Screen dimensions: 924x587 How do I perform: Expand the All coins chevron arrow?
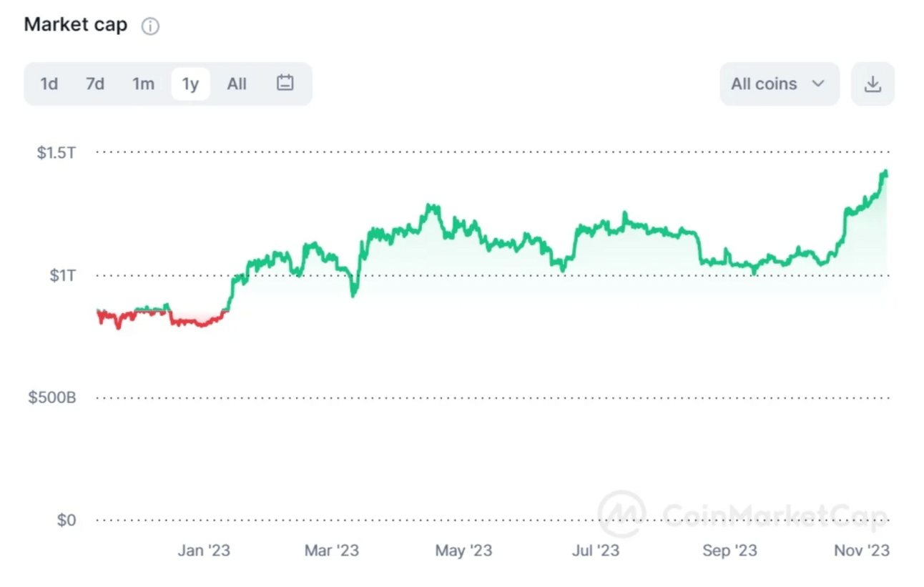pyautogui.click(x=818, y=84)
